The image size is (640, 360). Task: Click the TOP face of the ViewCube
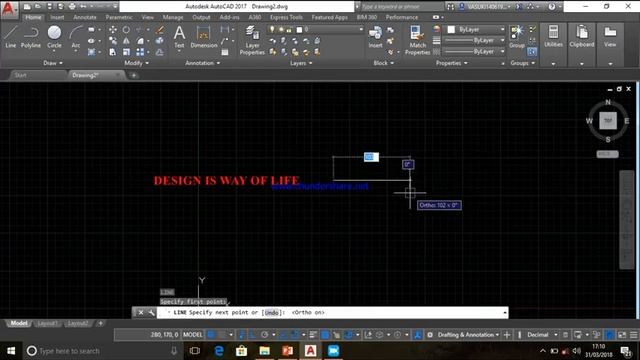608,120
